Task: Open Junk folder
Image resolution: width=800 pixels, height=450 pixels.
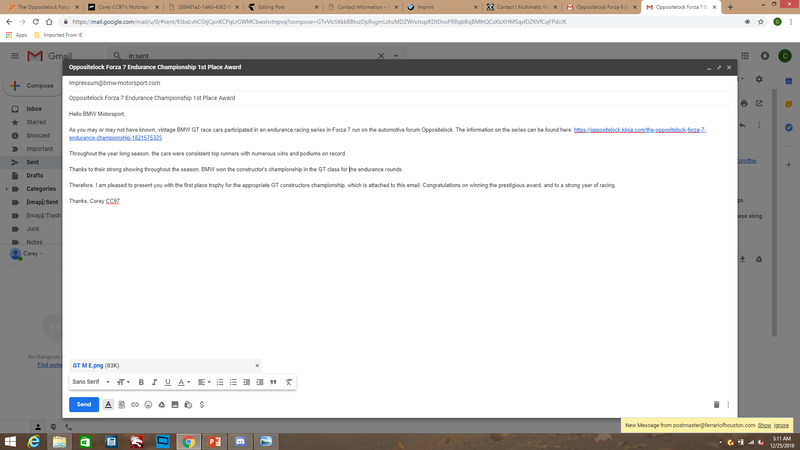Action: (x=33, y=229)
